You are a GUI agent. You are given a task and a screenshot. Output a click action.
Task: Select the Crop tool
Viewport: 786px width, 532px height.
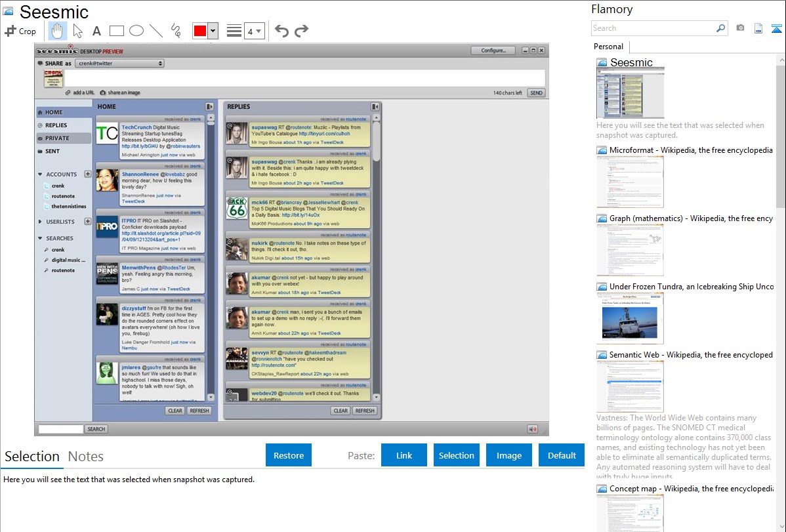click(x=20, y=31)
